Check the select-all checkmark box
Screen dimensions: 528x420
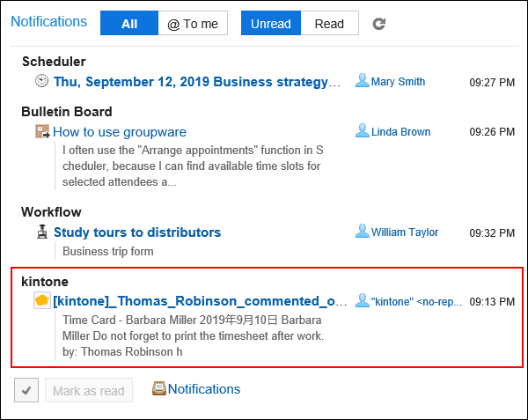click(x=26, y=390)
